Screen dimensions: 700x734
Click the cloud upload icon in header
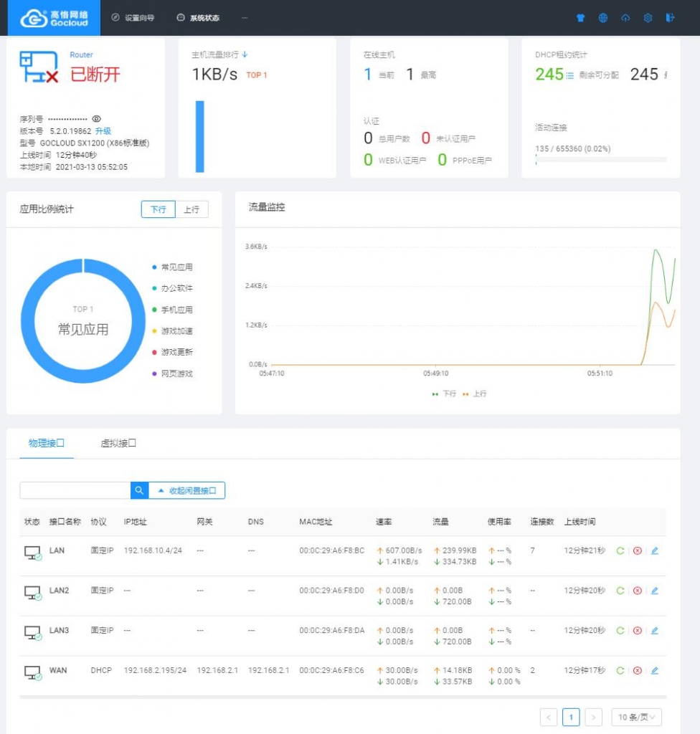(625, 18)
